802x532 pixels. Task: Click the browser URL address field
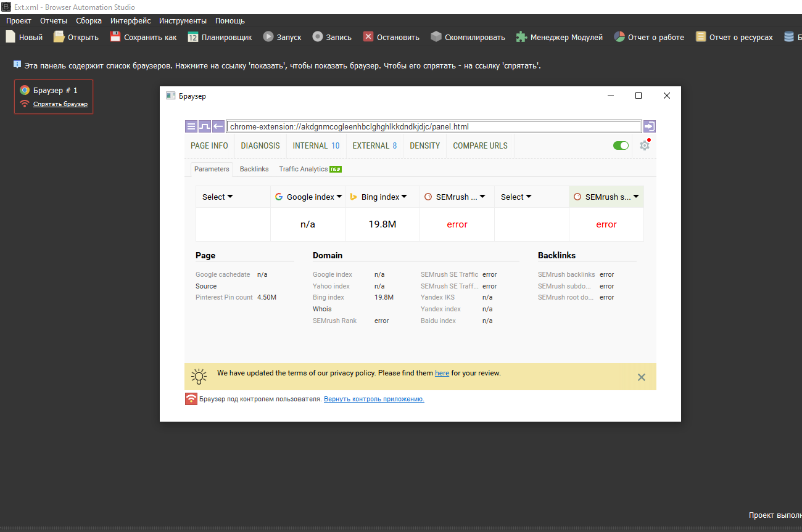(434, 127)
